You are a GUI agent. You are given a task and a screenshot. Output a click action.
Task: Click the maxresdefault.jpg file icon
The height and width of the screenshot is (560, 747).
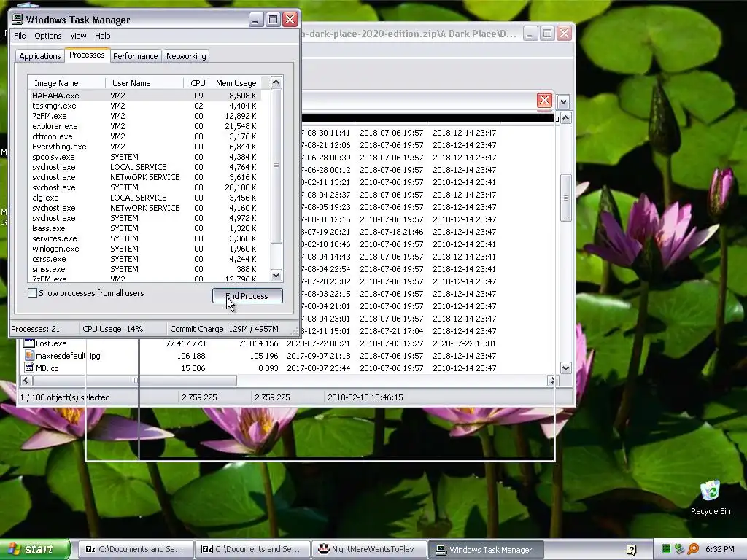tap(29, 356)
